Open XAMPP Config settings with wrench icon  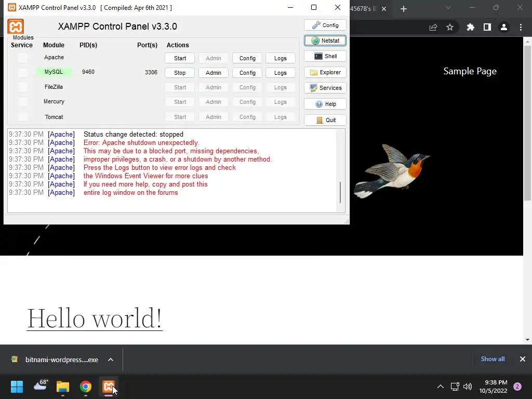[x=325, y=25]
